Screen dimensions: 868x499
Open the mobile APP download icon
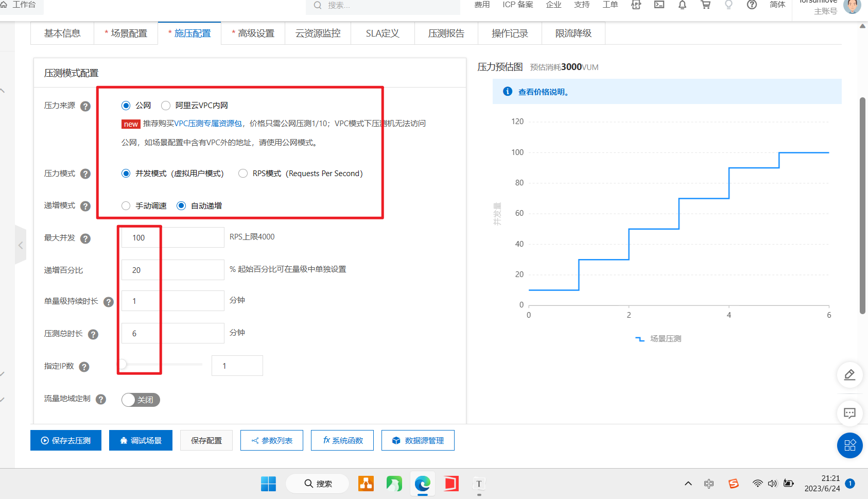[636, 5]
